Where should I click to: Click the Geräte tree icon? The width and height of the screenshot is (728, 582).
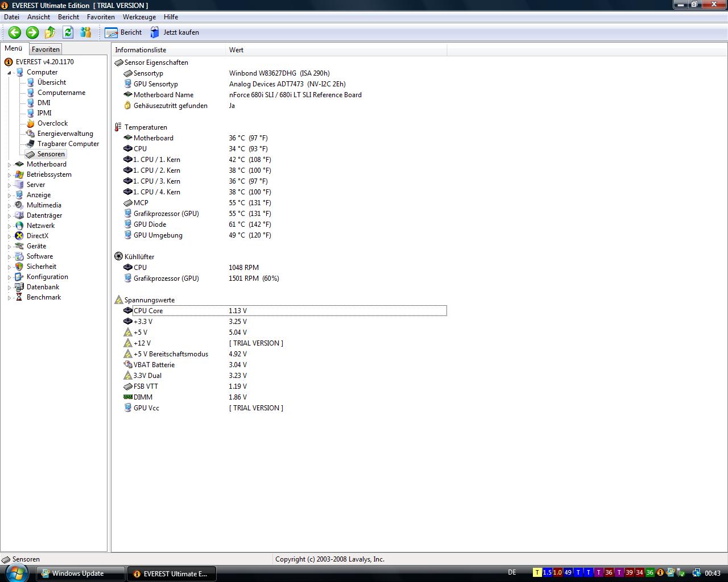[x=19, y=246]
